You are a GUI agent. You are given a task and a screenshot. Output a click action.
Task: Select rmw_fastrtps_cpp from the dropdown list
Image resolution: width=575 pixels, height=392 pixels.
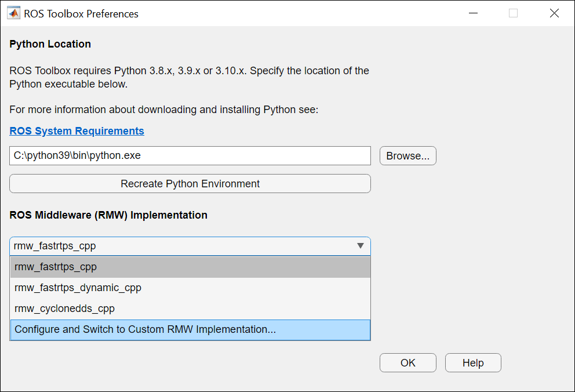click(190, 267)
